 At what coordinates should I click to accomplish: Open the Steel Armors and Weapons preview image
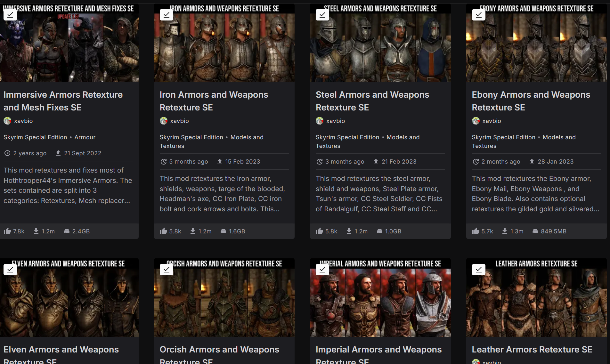[x=380, y=43]
